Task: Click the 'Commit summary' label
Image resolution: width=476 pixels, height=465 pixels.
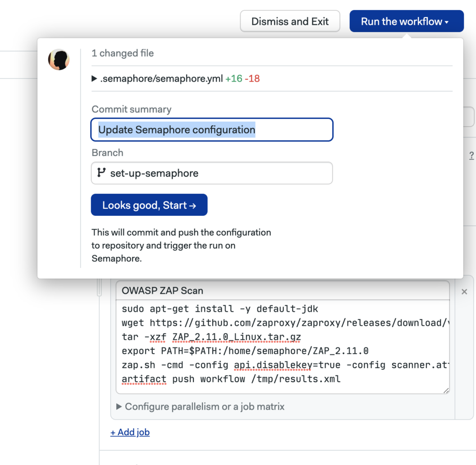Action: (x=132, y=109)
